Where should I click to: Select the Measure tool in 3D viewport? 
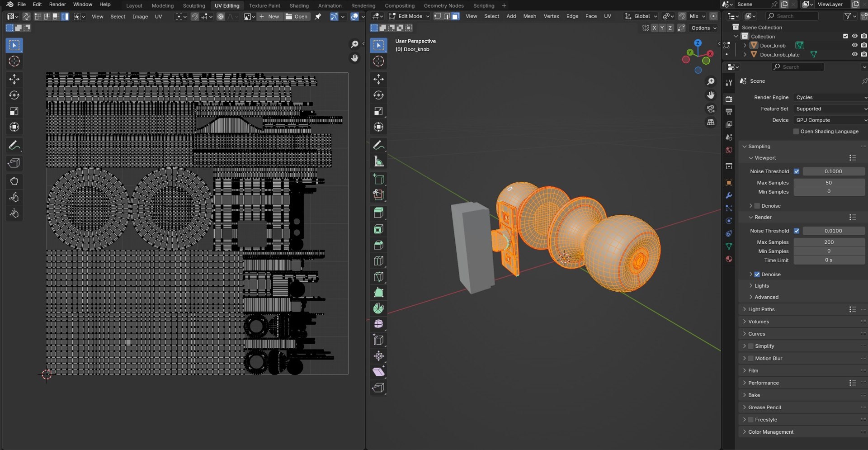[x=378, y=161]
